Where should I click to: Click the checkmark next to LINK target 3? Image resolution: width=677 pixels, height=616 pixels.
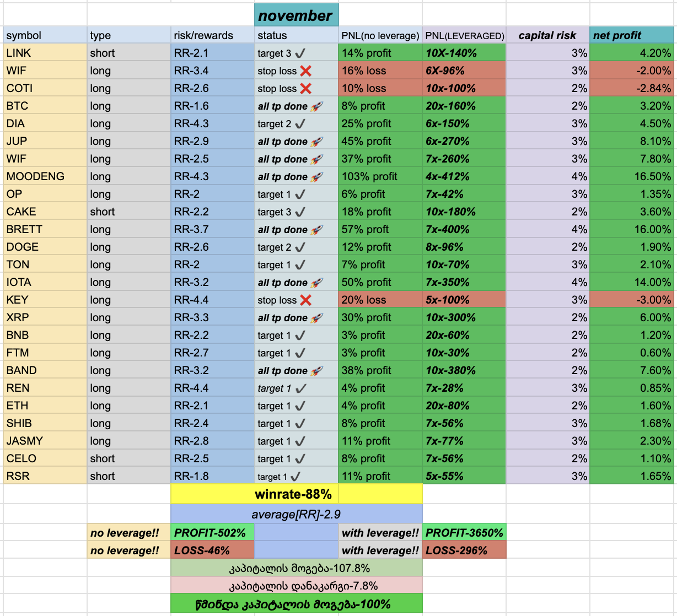(300, 53)
